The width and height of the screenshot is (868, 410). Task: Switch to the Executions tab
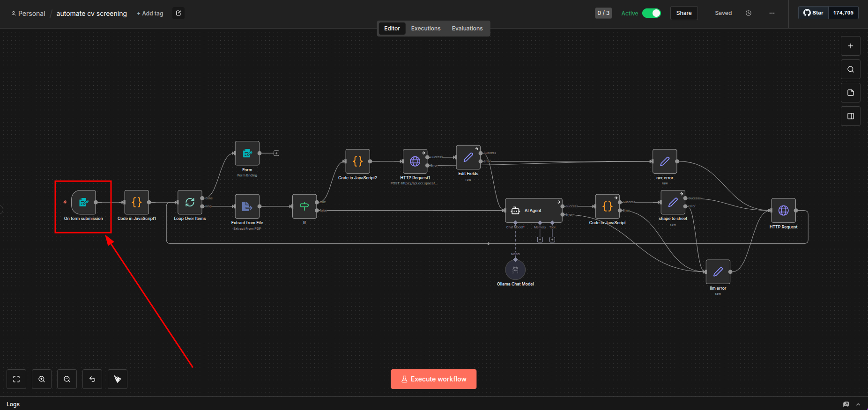click(x=426, y=29)
